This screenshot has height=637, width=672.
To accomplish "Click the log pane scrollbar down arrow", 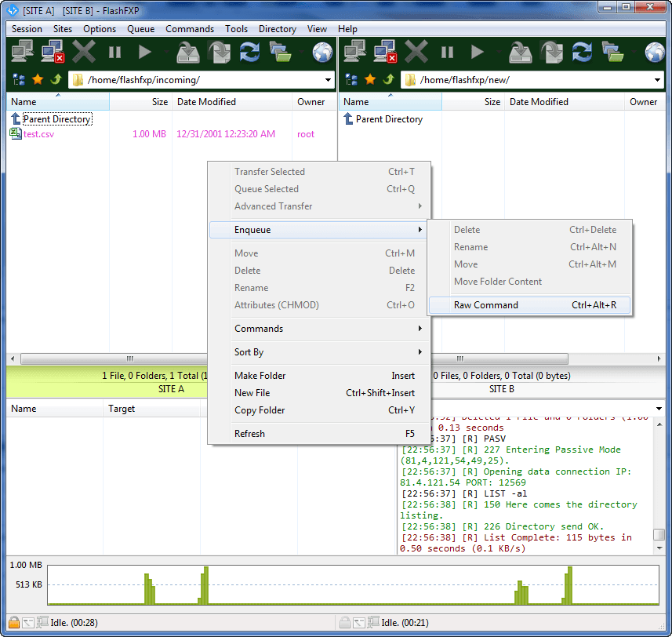I will pyautogui.click(x=659, y=548).
